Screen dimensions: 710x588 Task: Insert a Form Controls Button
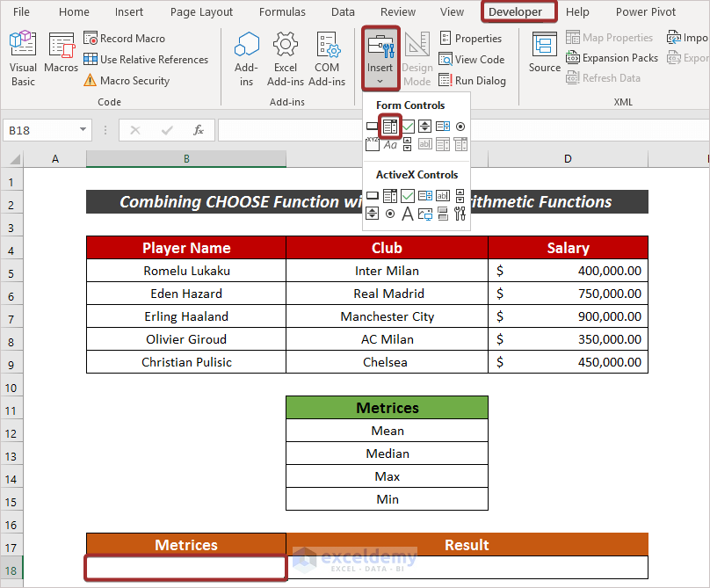[373, 127]
